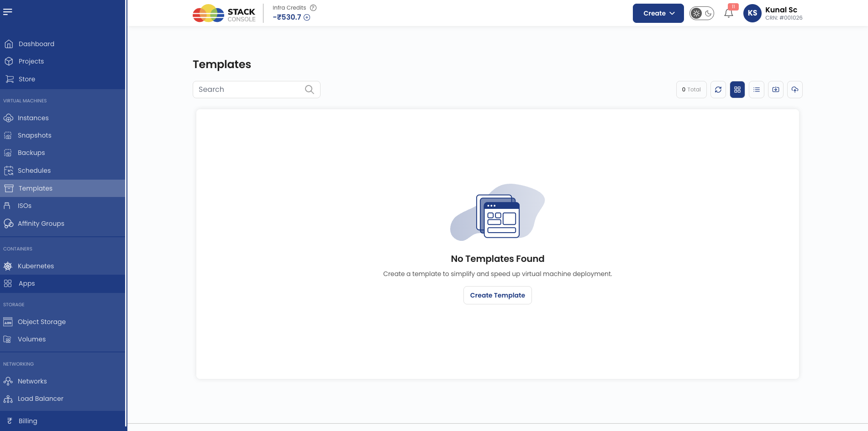Open the Billing section

click(63, 421)
